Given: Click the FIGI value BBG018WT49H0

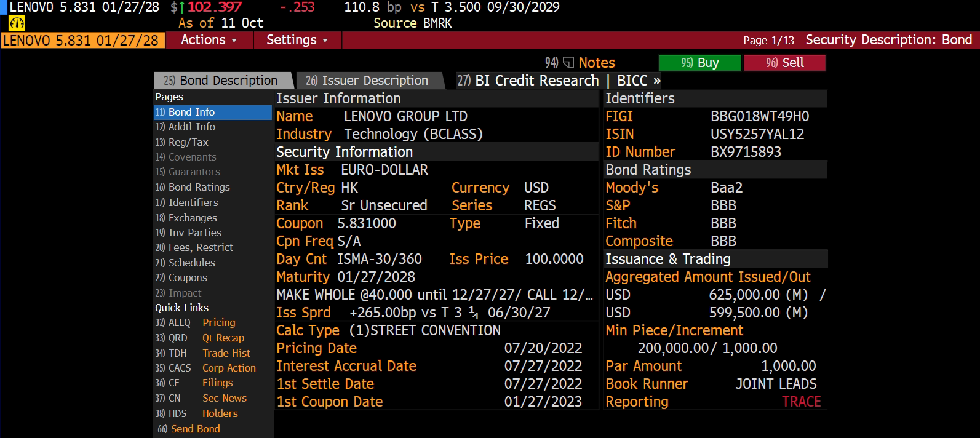Looking at the screenshot, I should pos(760,116).
